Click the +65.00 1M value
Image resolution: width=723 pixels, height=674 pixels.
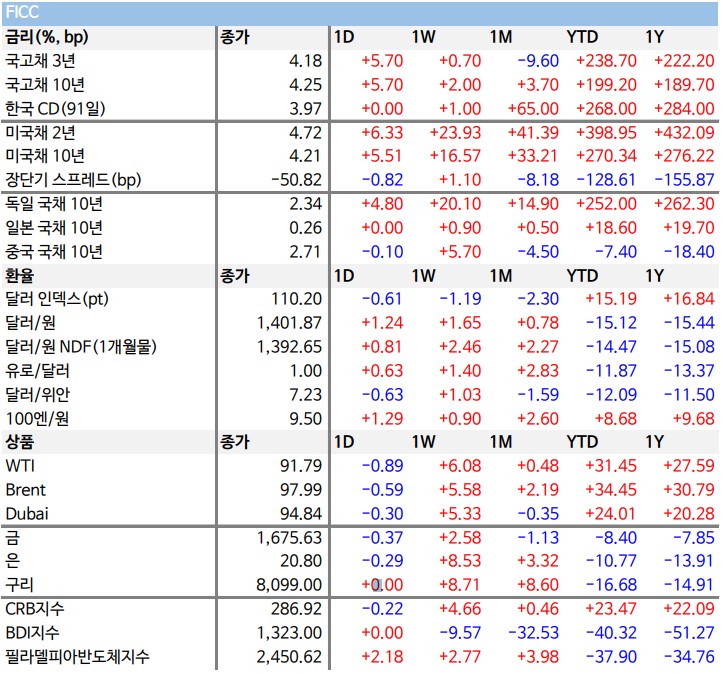click(x=533, y=109)
